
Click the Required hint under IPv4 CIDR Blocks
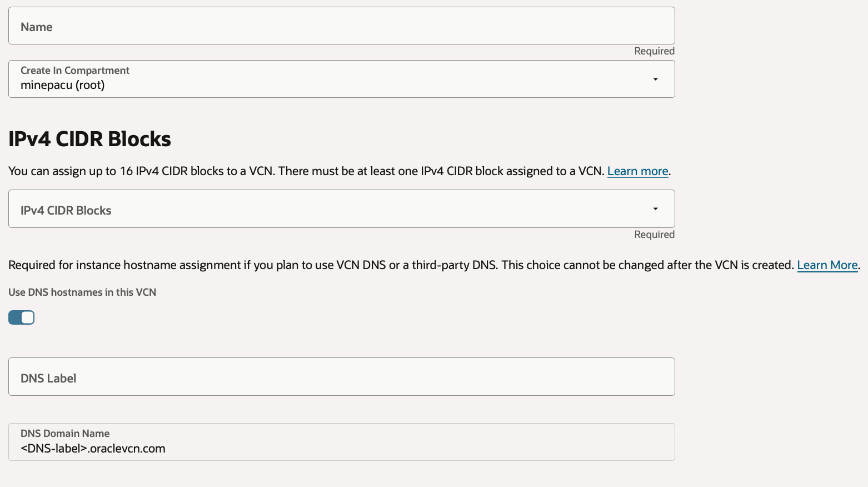(x=654, y=235)
